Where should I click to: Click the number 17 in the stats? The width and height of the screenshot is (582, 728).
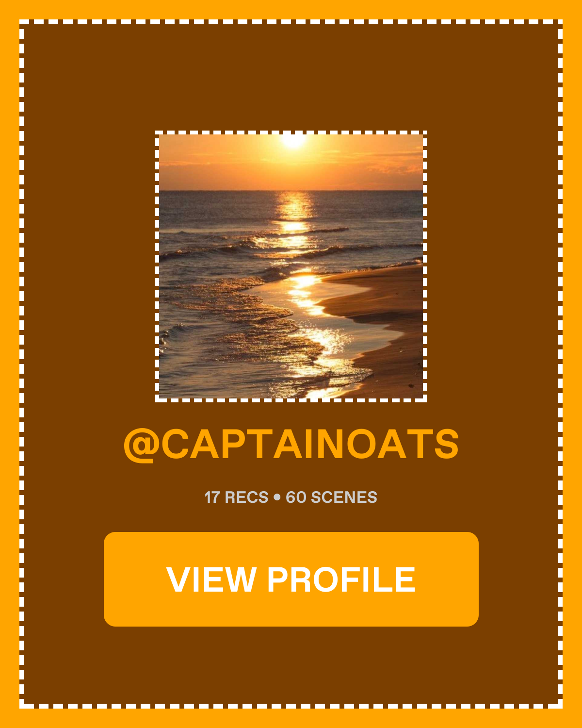click(212, 497)
